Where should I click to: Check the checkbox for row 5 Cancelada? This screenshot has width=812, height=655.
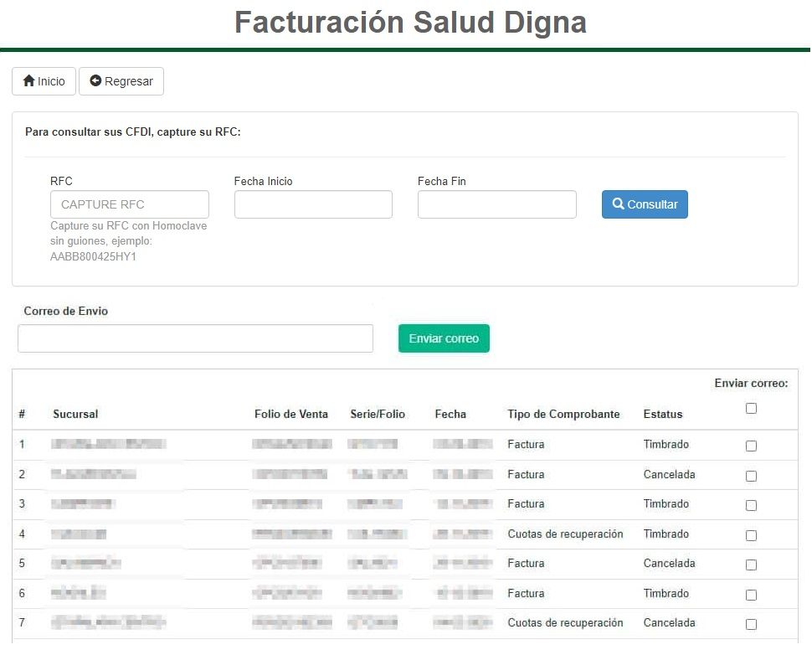tap(751, 565)
